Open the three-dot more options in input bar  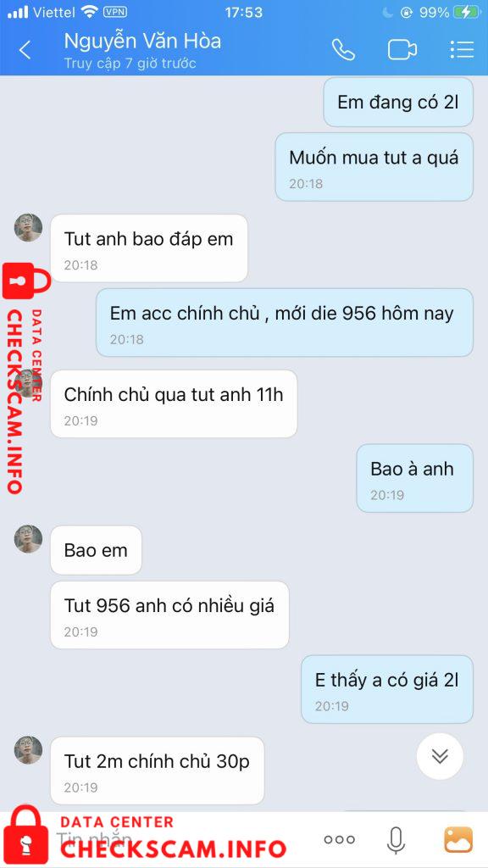(x=339, y=840)
